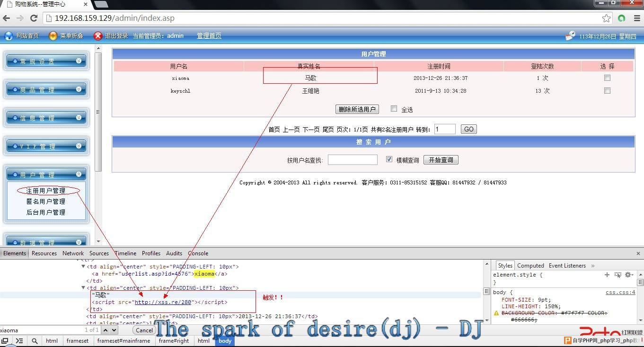Screen dimensions: 644x347
Task: Open the 管理首页 link
Action: [209, 36]
